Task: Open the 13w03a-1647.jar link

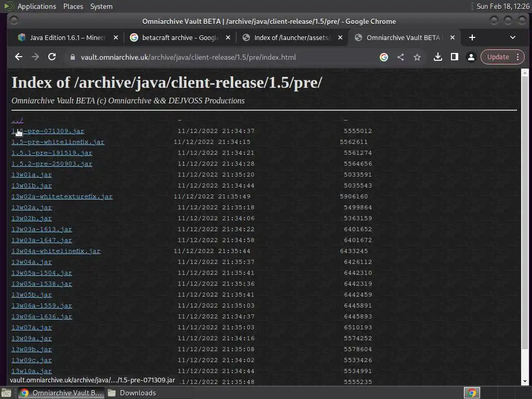Action: tap(42, 240)
